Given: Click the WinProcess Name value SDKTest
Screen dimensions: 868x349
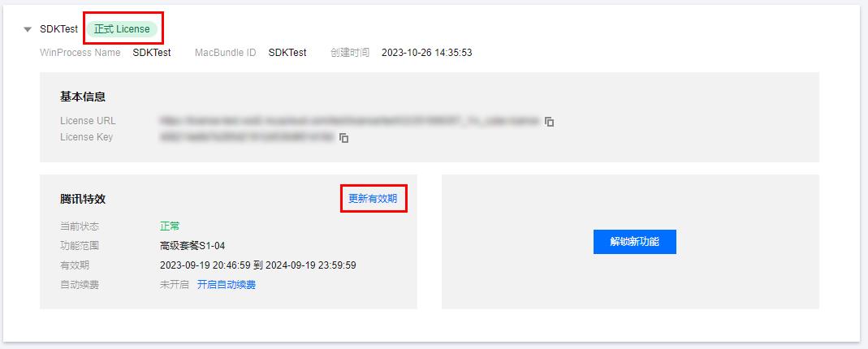Looking at the screenshot, I should coord(152,53).
